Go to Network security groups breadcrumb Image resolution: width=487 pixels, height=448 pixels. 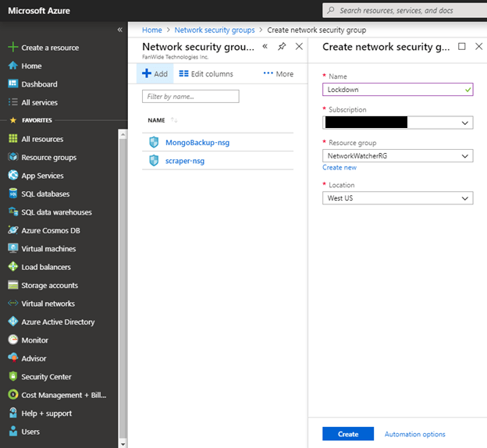(215, 30)
